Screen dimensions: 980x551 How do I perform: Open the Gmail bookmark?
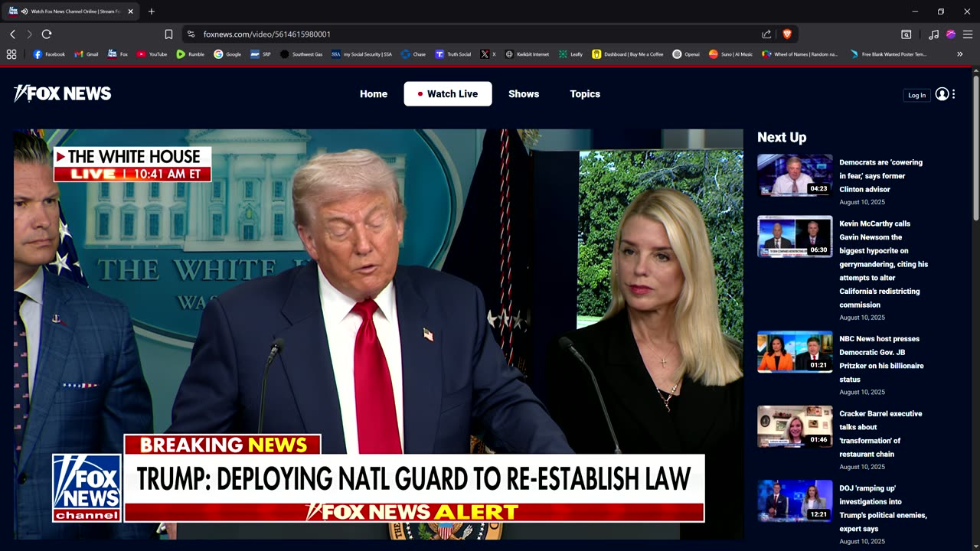point(87,54)
